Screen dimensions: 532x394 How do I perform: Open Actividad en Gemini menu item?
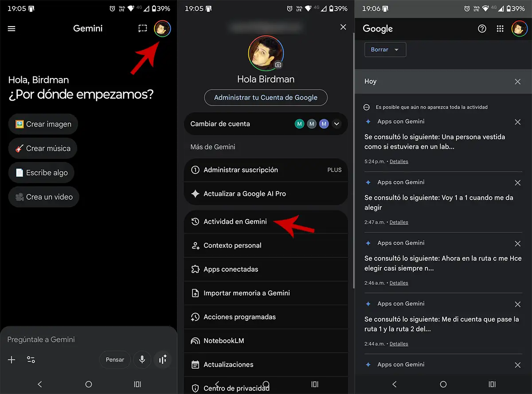click(235, 222)
